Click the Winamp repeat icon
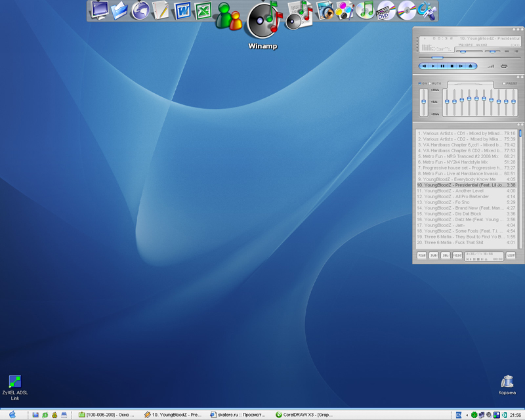This screenshot has width=525, height=420. coord(504,66)
